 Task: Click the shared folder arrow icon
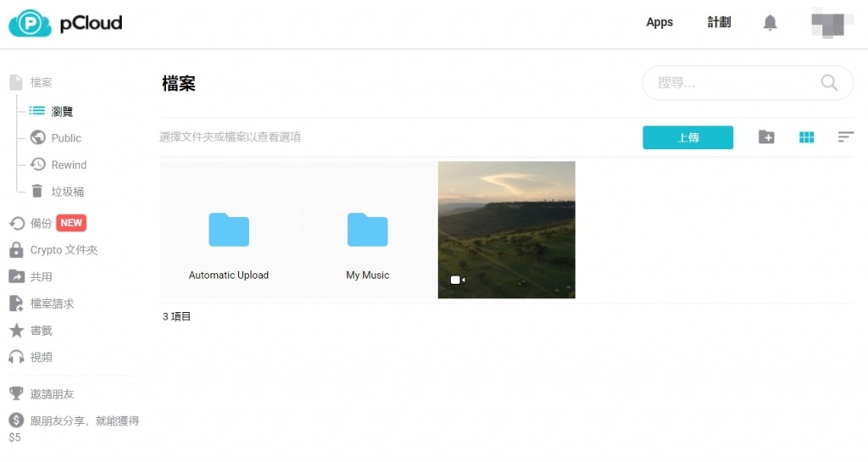point(17,276)
